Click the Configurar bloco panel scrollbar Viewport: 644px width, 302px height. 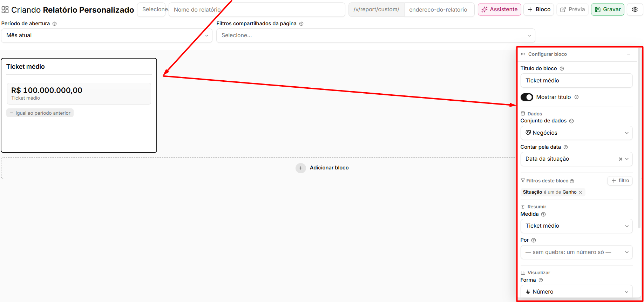[x=639, y=139]
